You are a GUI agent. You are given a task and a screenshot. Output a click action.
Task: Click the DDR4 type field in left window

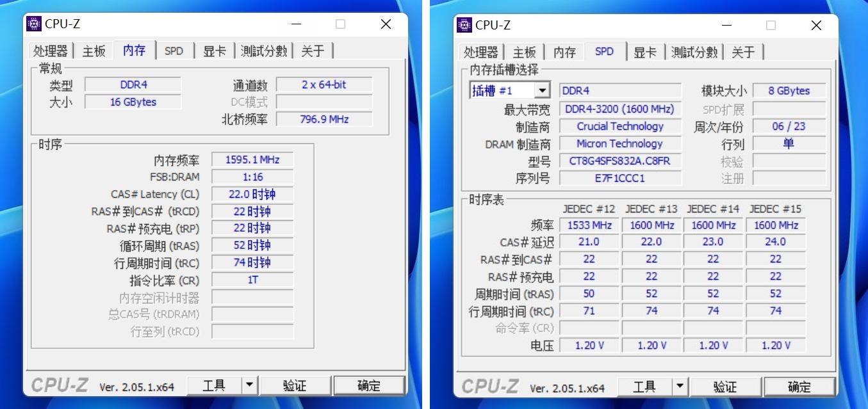tap(133, 84)
